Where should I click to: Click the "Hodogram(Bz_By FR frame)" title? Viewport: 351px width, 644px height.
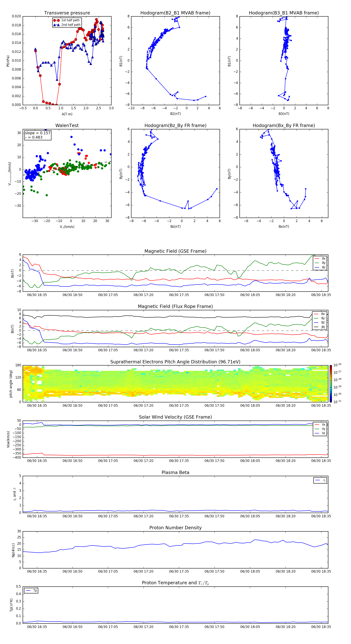coord(175,125)
